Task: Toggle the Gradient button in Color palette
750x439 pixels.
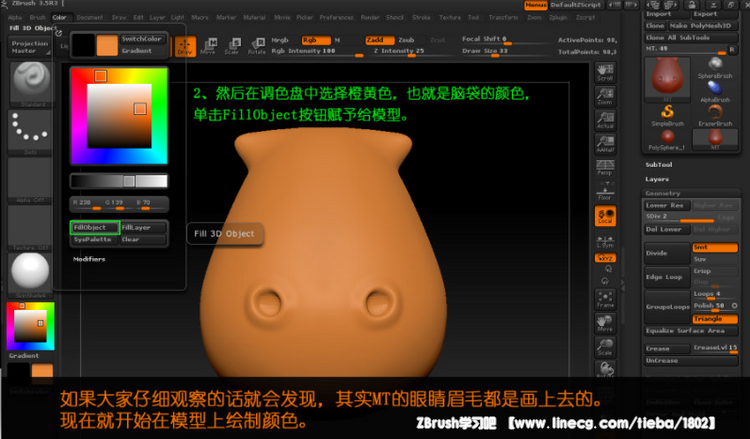Action: pos(142,51)
